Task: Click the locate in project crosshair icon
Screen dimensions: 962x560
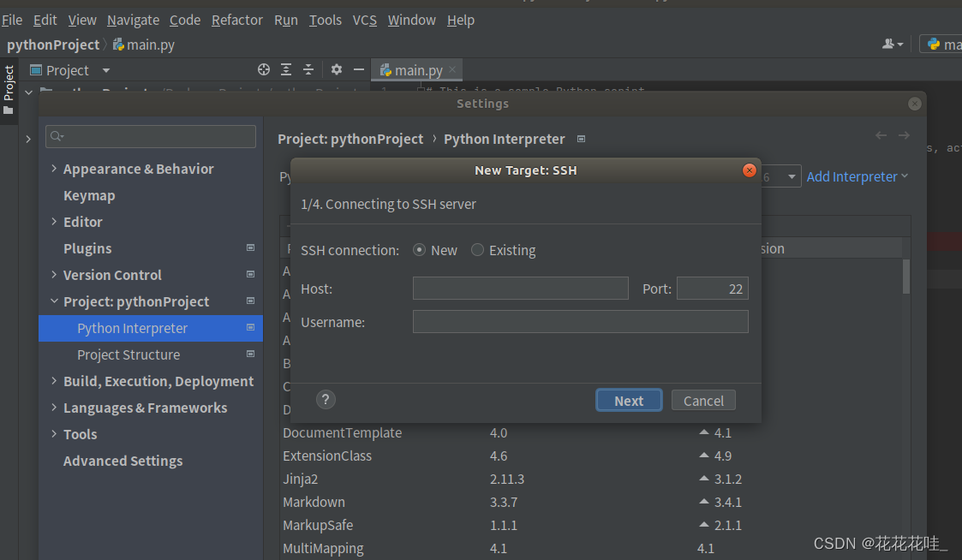Action: [x=264, y=70]
